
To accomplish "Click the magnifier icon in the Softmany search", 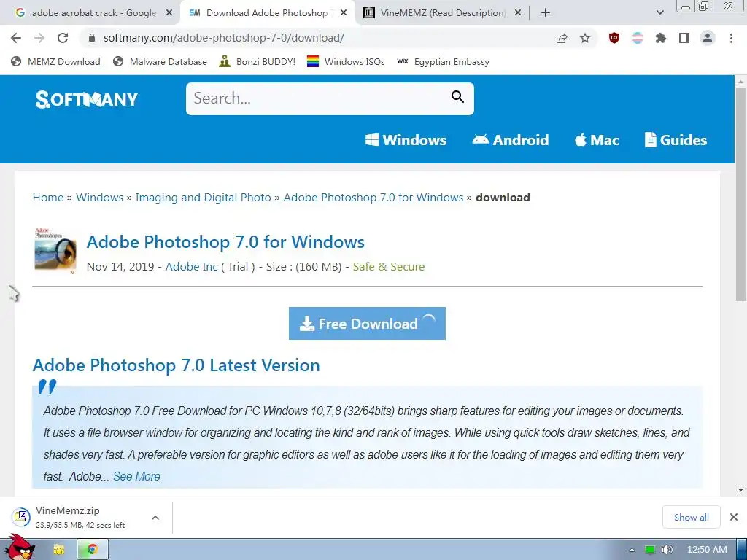I will point(457,97).
